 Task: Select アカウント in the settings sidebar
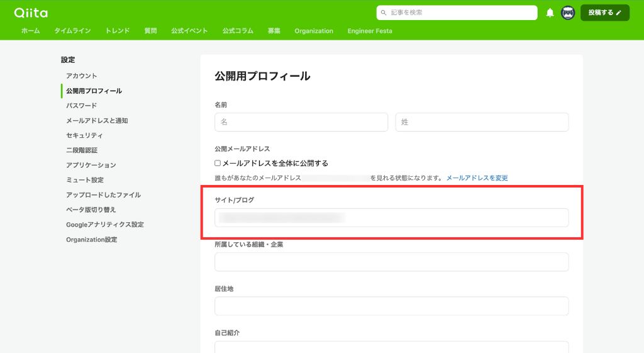81,76
